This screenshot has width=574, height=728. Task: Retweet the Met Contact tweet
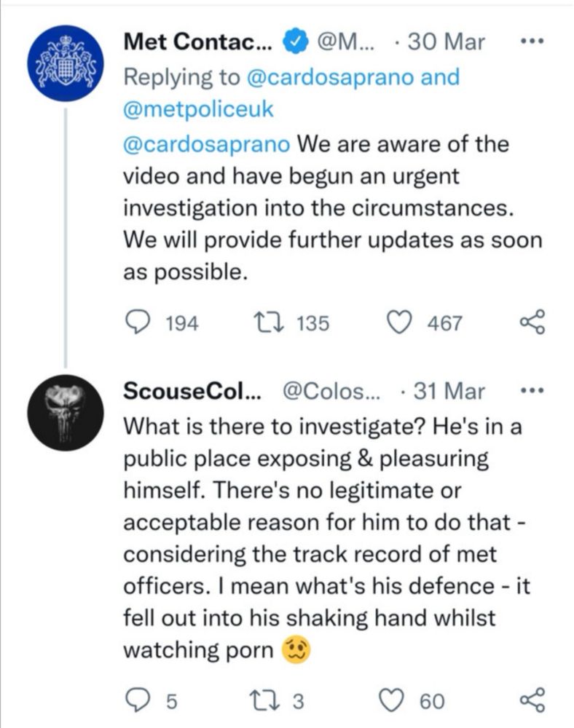(267, 323)
